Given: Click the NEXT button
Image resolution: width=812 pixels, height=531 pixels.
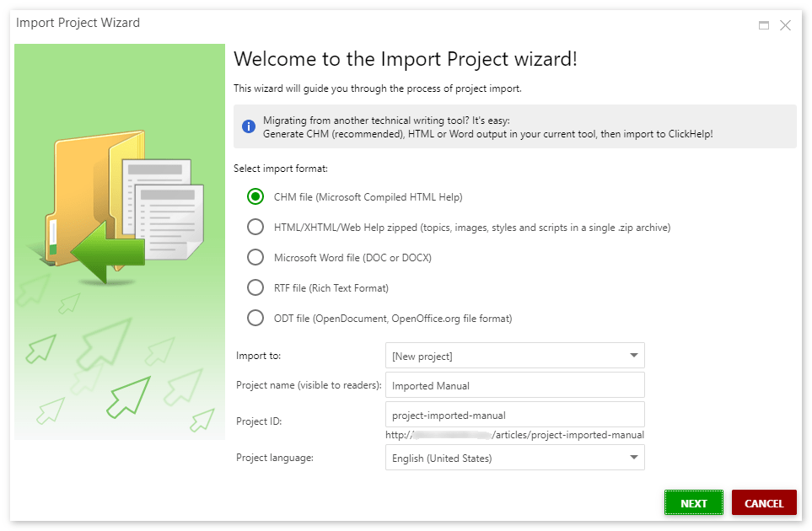Looking at the screenshot, I should 693,502.
